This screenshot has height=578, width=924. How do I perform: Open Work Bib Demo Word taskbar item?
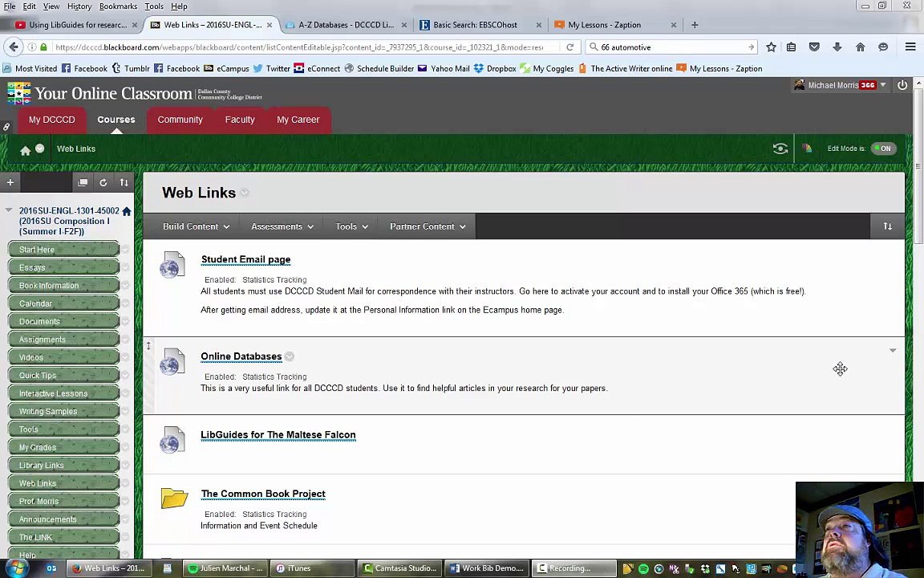pyautogui.click(x=487, y=568)
